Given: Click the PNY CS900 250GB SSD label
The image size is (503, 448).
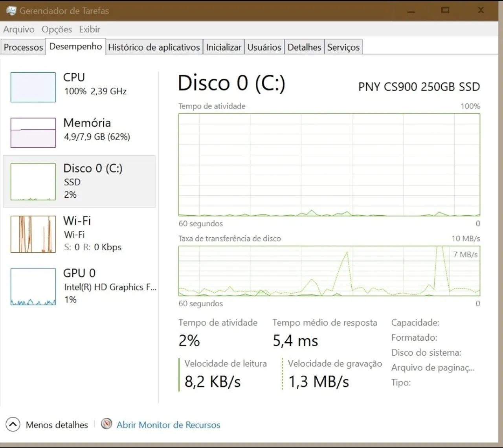Looking at the screenshot, I should [419, 86].
